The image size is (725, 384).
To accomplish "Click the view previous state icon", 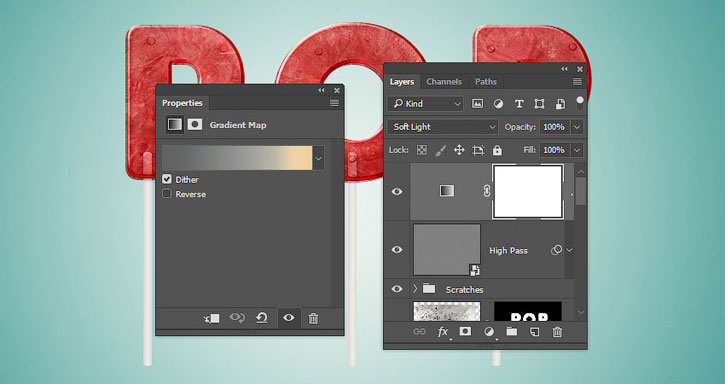I will click(237, 318).
